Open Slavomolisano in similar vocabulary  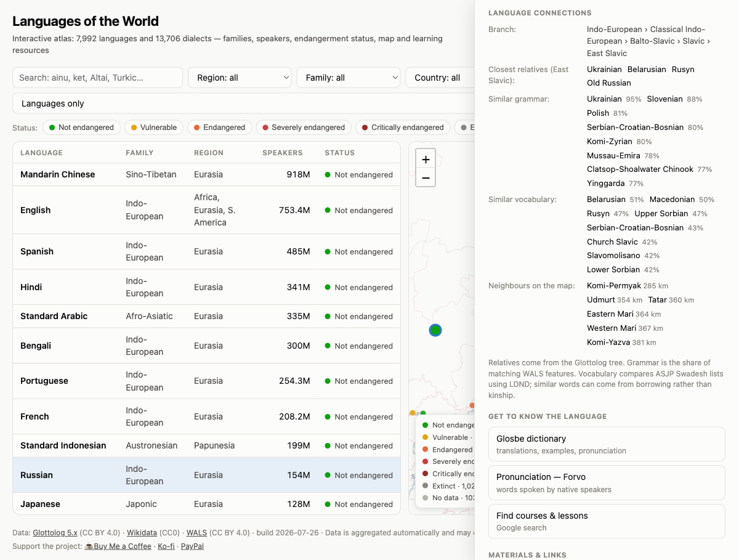[x=613, y=256]
